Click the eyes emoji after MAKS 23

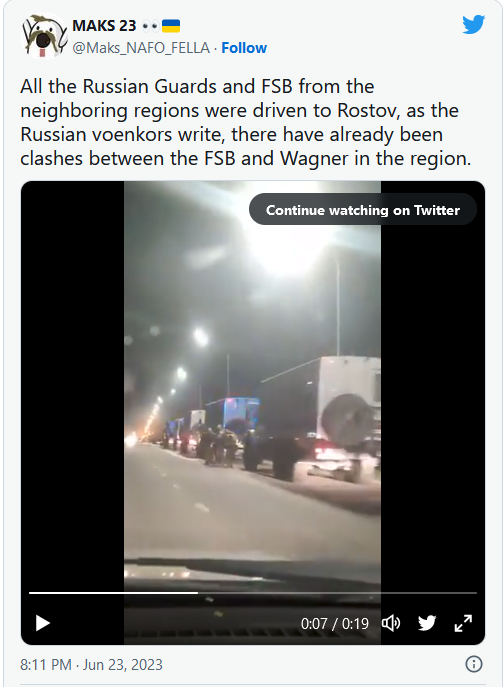(x=150, y=26)
